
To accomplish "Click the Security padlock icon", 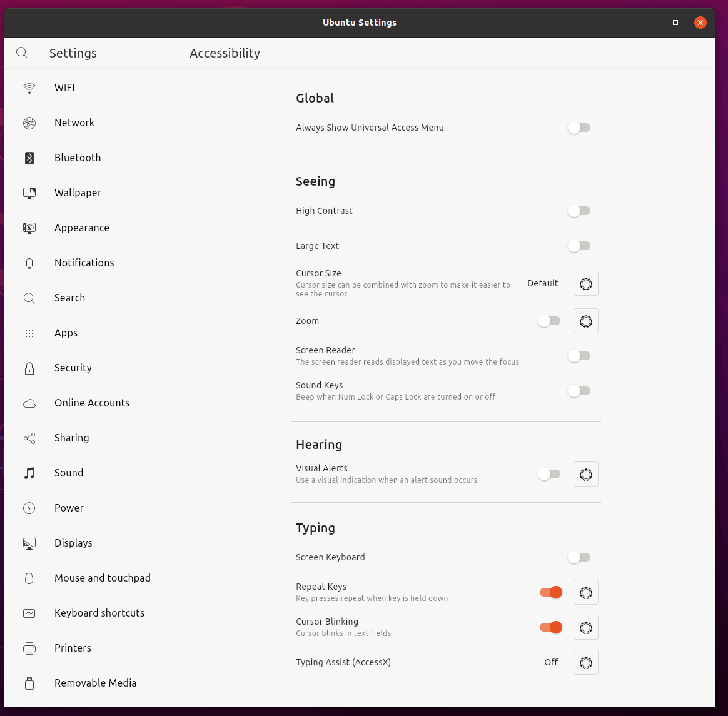I will point(29,368).
